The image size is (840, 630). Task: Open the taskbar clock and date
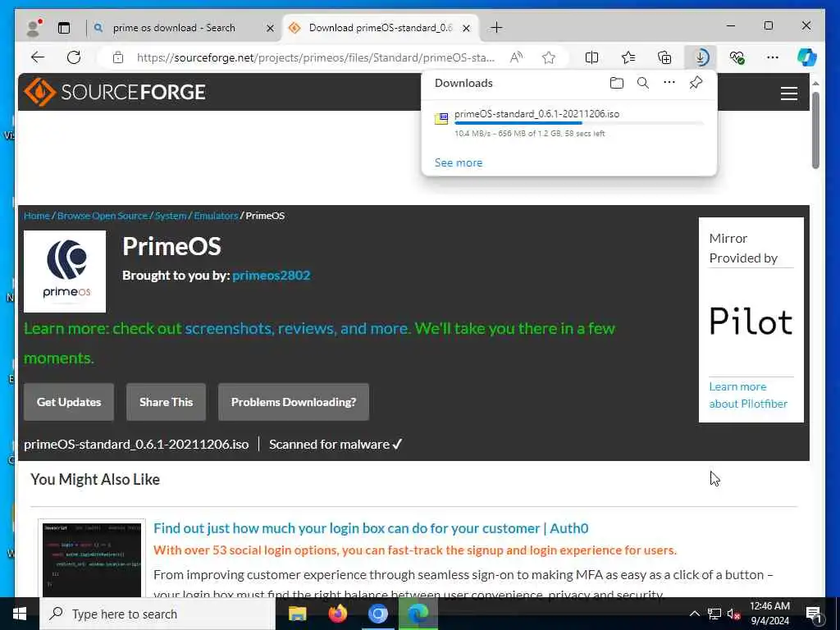(x=769, y=614)
